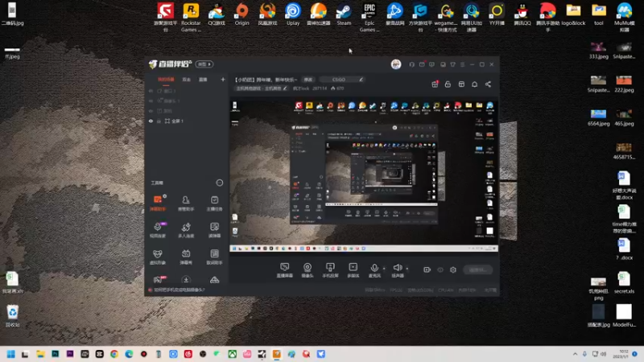Screen dimensions: 644x362
Task: Select the 窗口 1 source row
Action: pyautogui.click(x=187, y=91)
